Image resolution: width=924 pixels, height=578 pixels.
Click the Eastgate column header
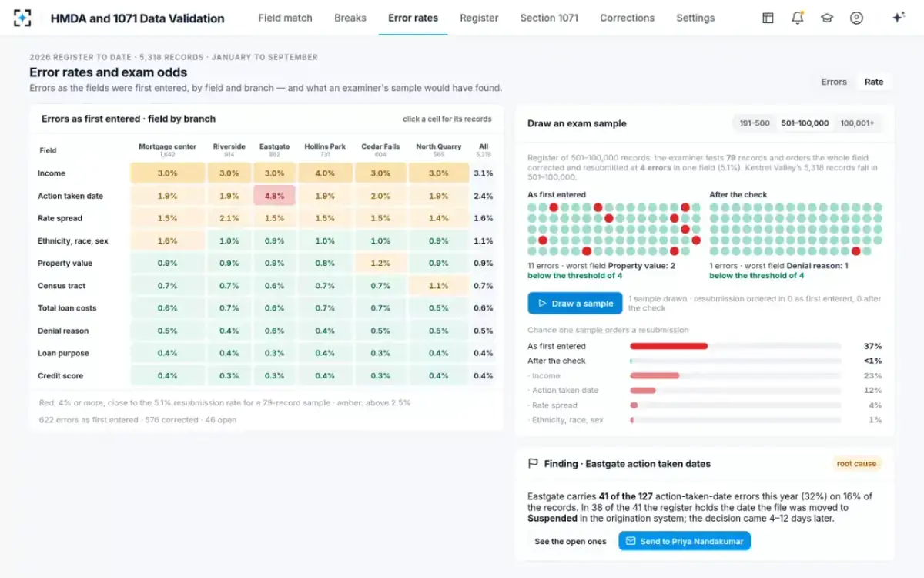(274, 150)
